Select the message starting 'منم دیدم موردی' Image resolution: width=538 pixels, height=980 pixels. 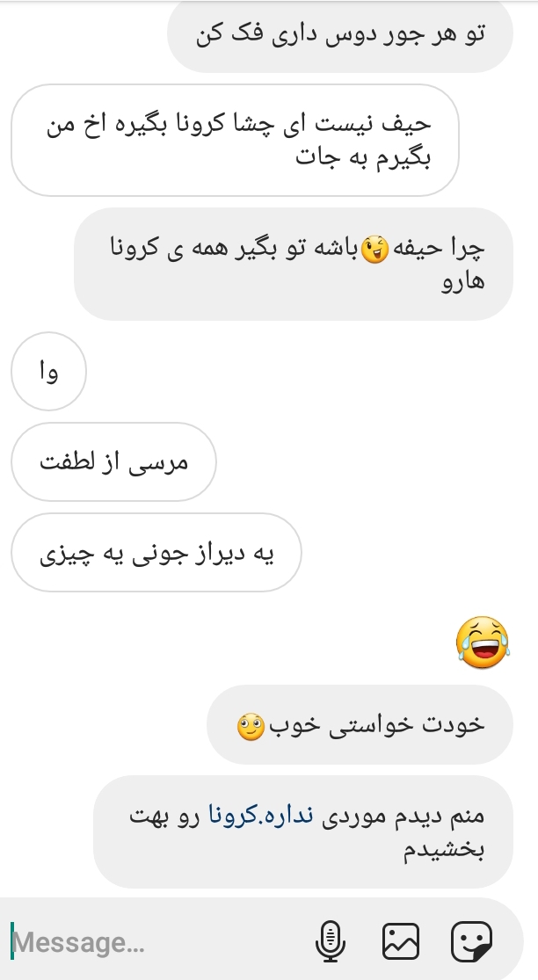(303, 831)
